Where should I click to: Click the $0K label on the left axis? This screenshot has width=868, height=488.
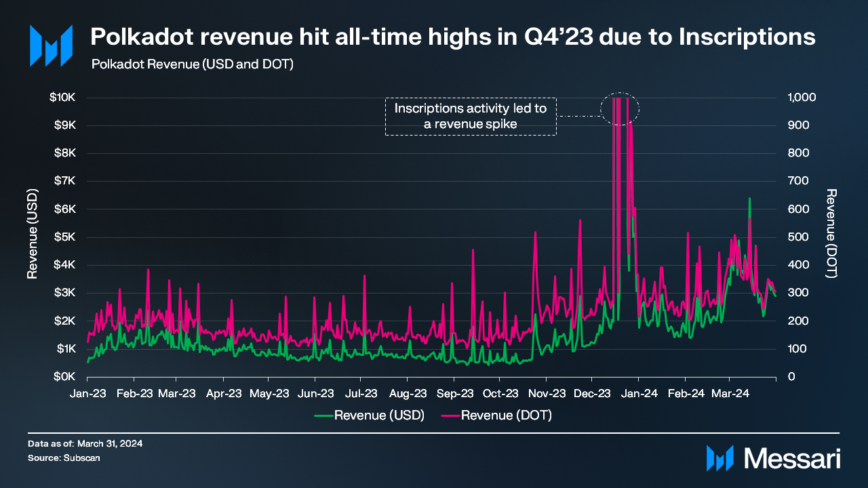pos(64,377)
